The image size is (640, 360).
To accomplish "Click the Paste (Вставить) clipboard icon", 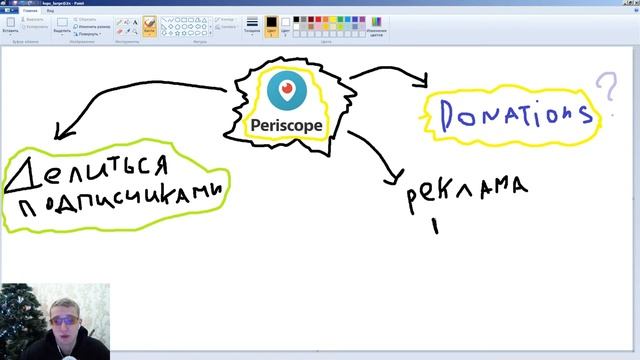I will click(x=11, y=22).
